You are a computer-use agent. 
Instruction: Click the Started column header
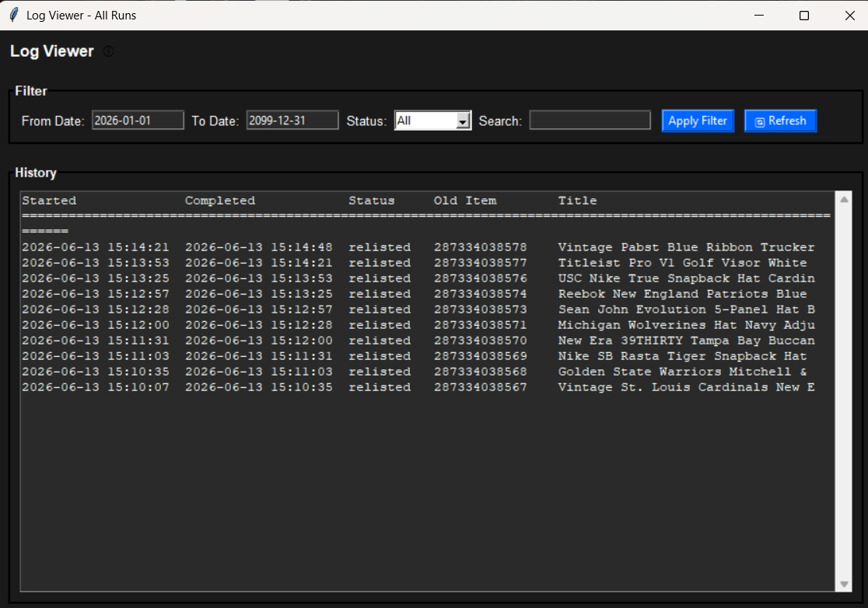[x=49, y=201]
